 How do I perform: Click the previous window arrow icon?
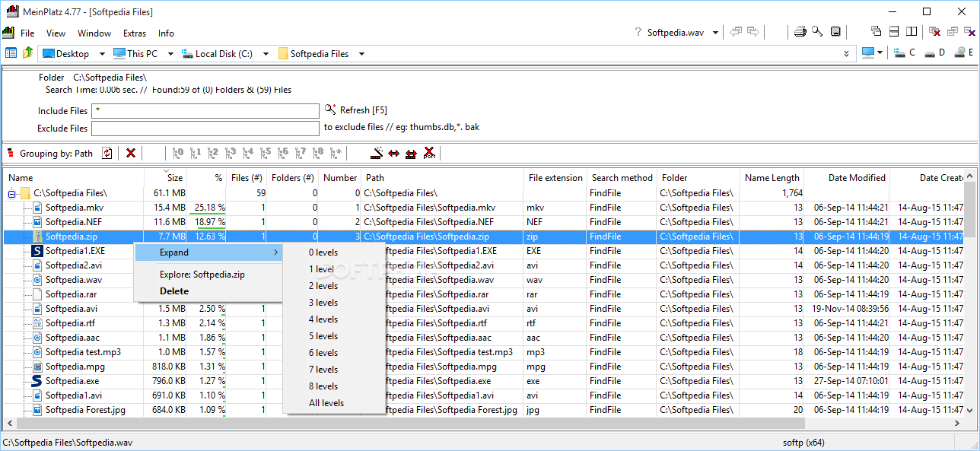[736, 32]
